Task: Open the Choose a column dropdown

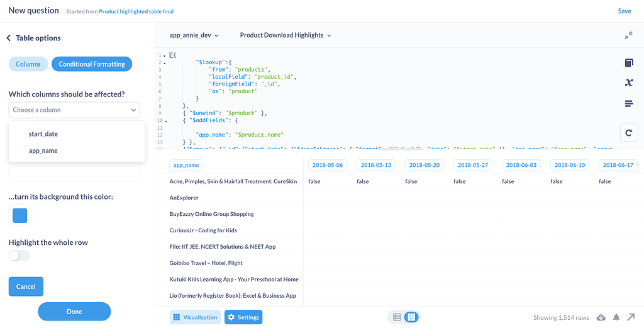Action: click(x=74, y=110)
